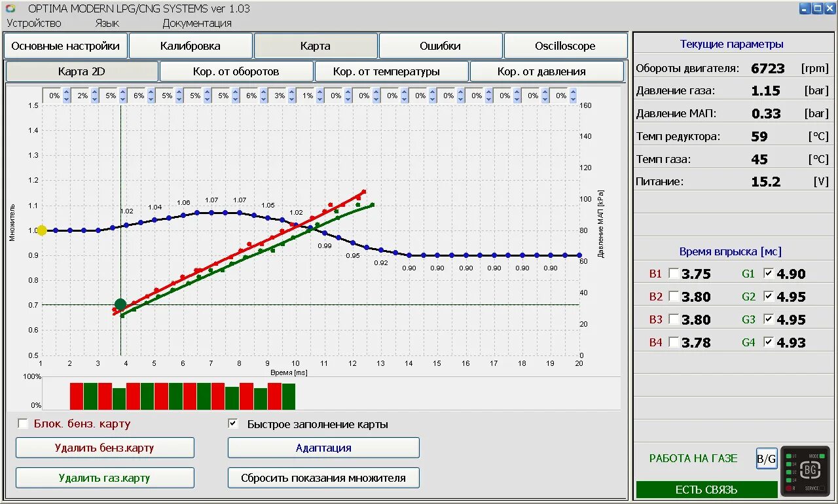Click the G4 injection time 4.93
The width and height of the screenshot is (838, 504).
pos(791,343)
